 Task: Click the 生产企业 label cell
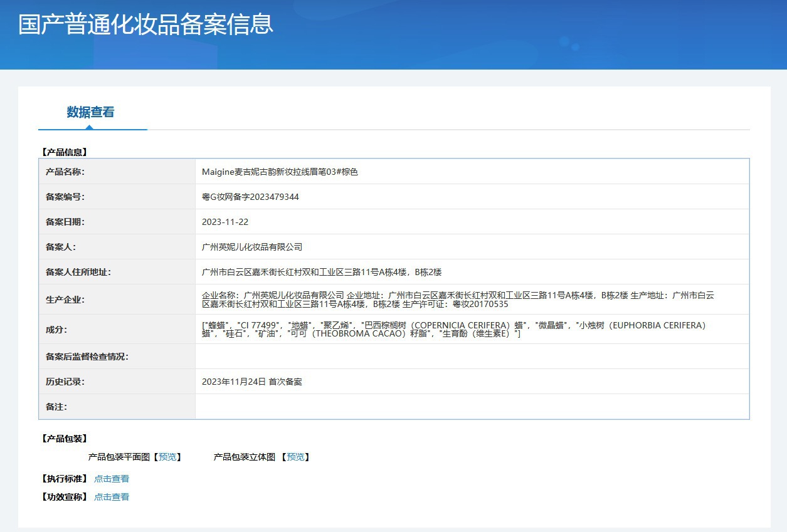(117, 300)
